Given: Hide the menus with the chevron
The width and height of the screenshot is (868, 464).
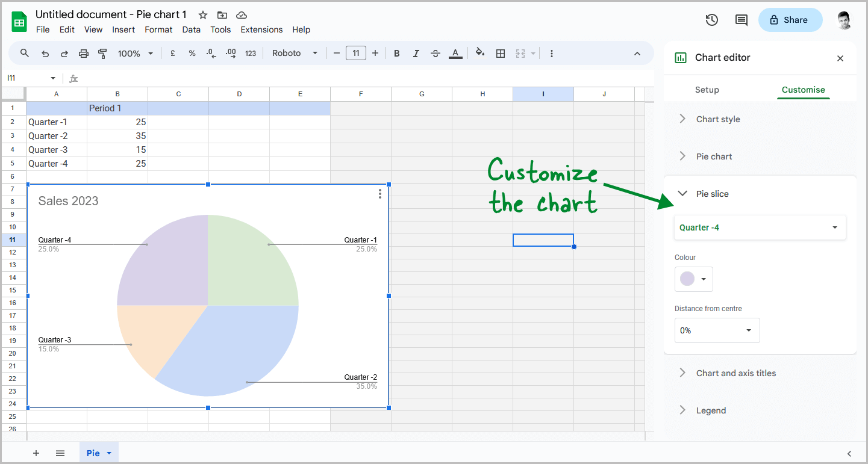Looking at the screenshot, I should point(637,54).
